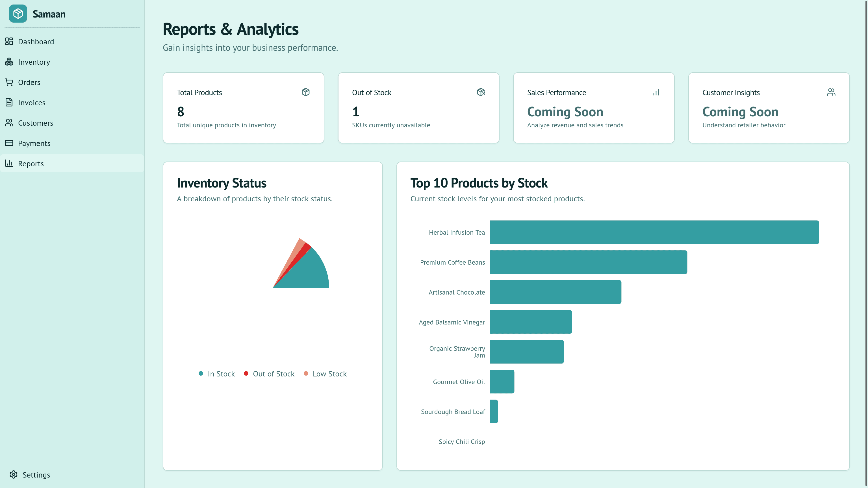868x488 pixels.
Task: Click the Sales Performance bar chart icon
Action: (656, 92)
